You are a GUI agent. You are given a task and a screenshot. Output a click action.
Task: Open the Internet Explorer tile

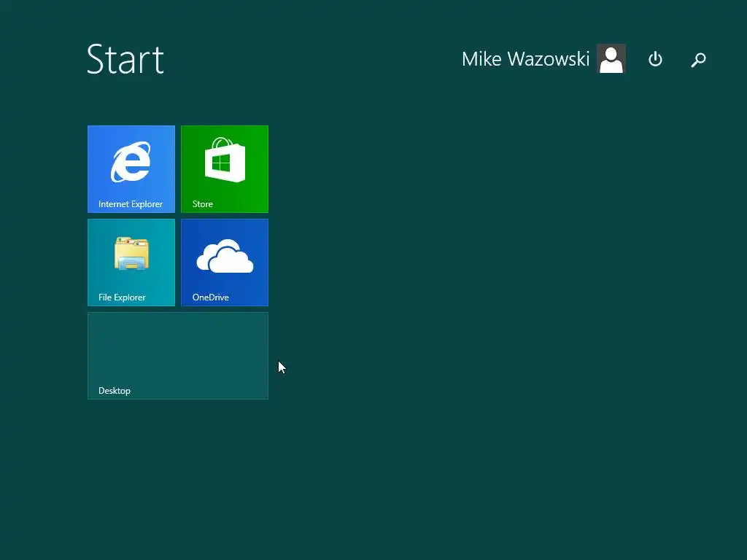pos(131,169)
